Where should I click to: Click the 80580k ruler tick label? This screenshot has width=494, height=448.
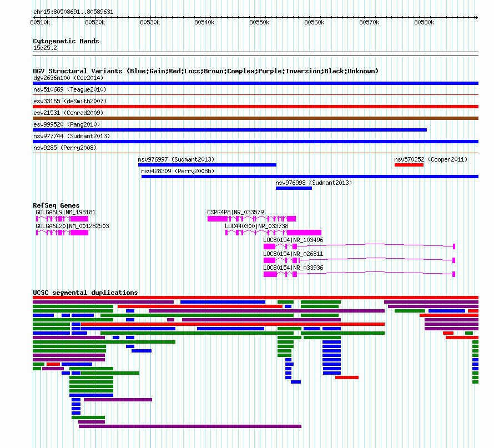pyautogui.click(x=424, y=22)
